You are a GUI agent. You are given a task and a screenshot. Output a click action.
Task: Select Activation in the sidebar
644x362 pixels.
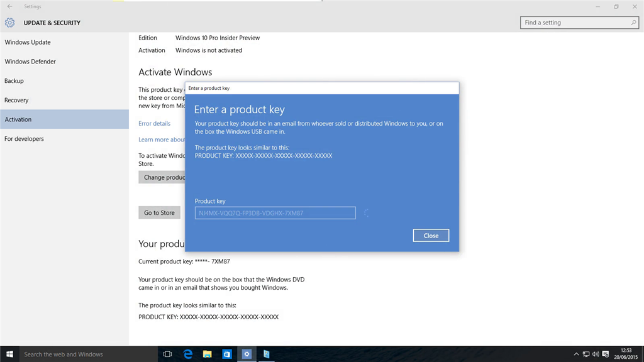(x=65, y=119)
